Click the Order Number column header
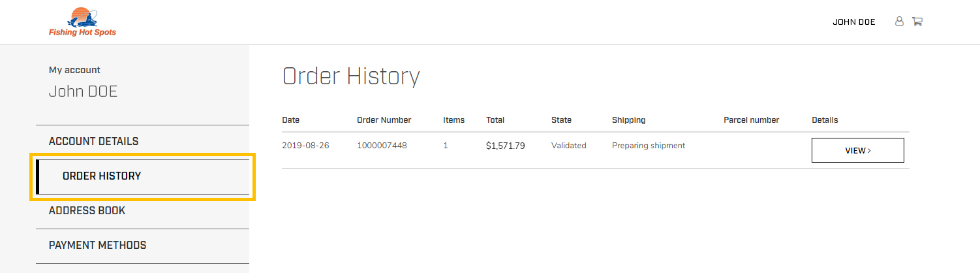The width and height of the screenshot is (980, 273). [x=384, y=120]
